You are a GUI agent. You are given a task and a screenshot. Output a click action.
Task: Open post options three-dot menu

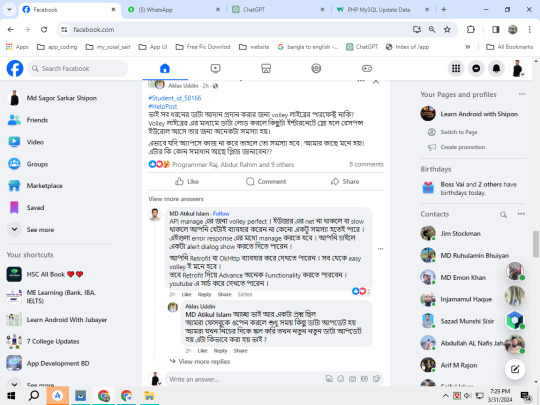(361, 81)
